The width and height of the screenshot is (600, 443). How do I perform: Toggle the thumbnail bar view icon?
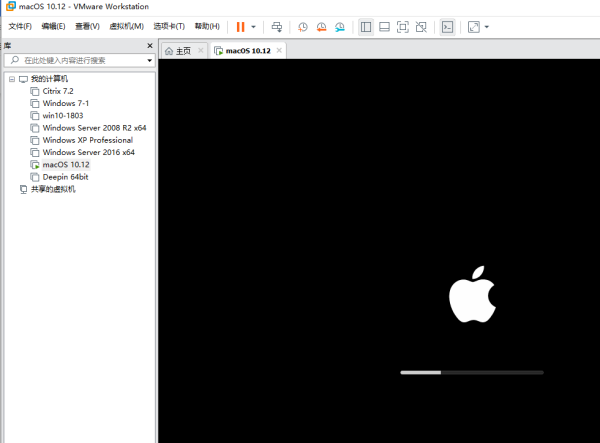point(384,27)
